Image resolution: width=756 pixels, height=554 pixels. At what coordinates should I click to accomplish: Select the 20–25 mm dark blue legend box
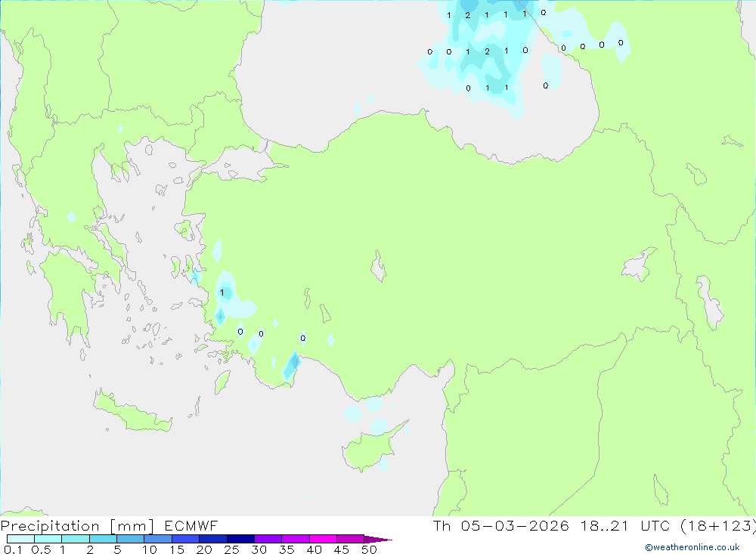point(212,539)
